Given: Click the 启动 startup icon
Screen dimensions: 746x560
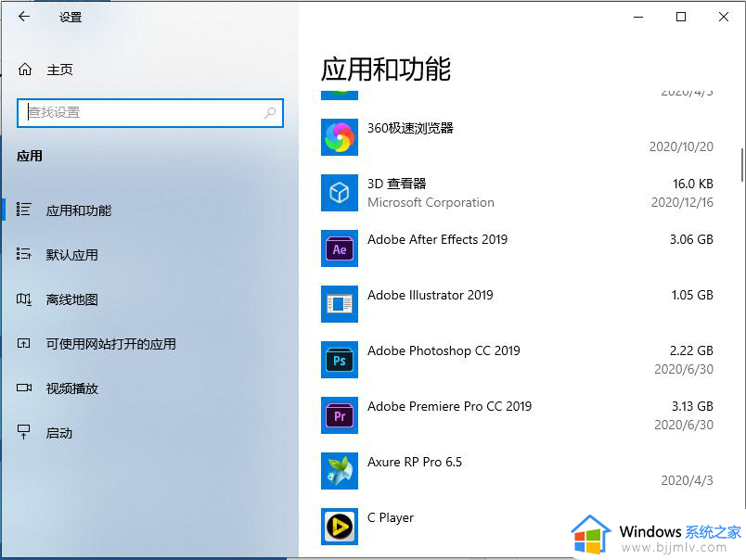Looking at the screenshot, I should point(23,432).
